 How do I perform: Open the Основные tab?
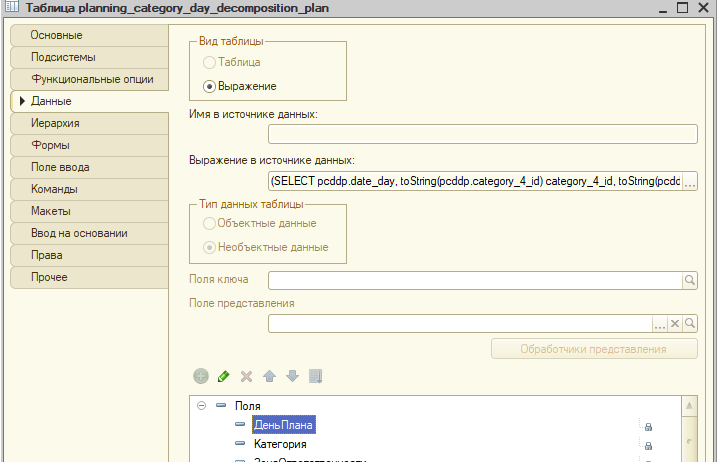coord(90,35)
